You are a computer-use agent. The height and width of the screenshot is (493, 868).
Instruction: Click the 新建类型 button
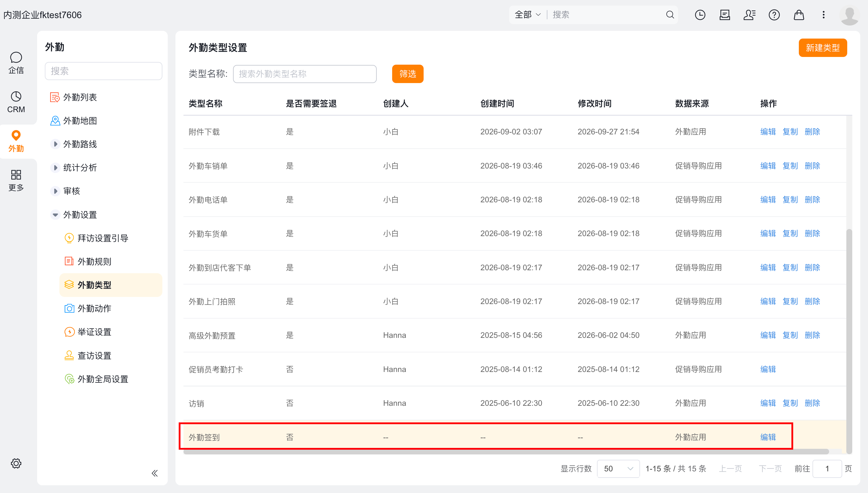click(x=823, y=48)
